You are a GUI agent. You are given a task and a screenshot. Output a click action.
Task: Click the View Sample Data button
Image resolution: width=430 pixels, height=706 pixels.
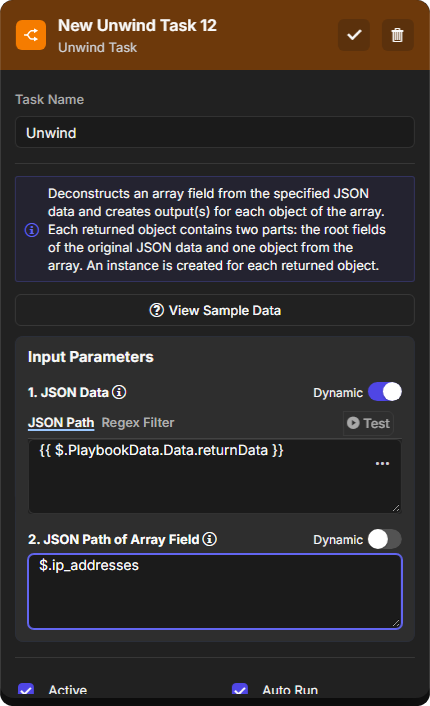(x=215, y=310)
